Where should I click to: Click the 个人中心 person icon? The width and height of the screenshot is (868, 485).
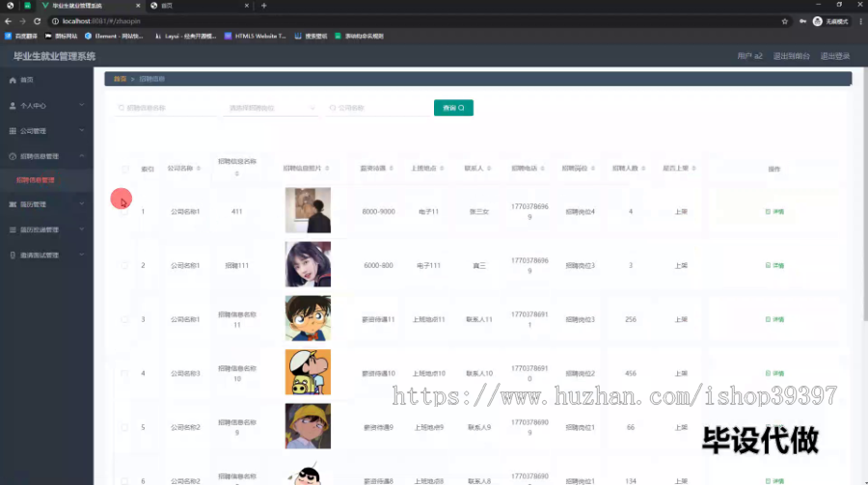coord(13,106)
